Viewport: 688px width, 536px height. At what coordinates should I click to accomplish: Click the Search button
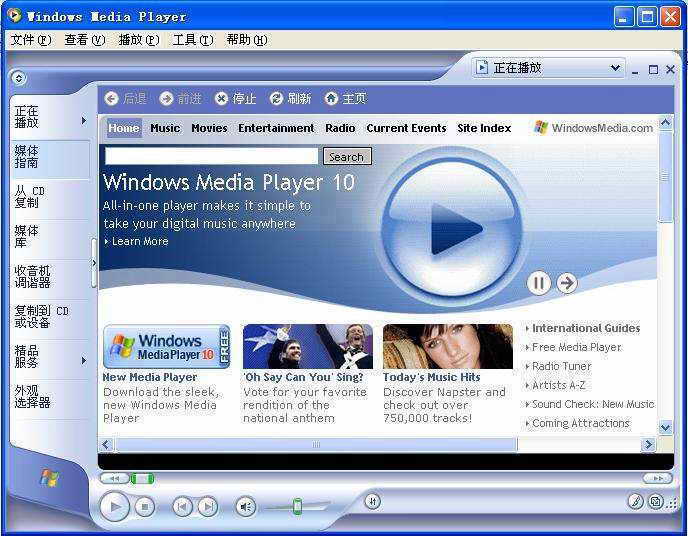(346, 157)
